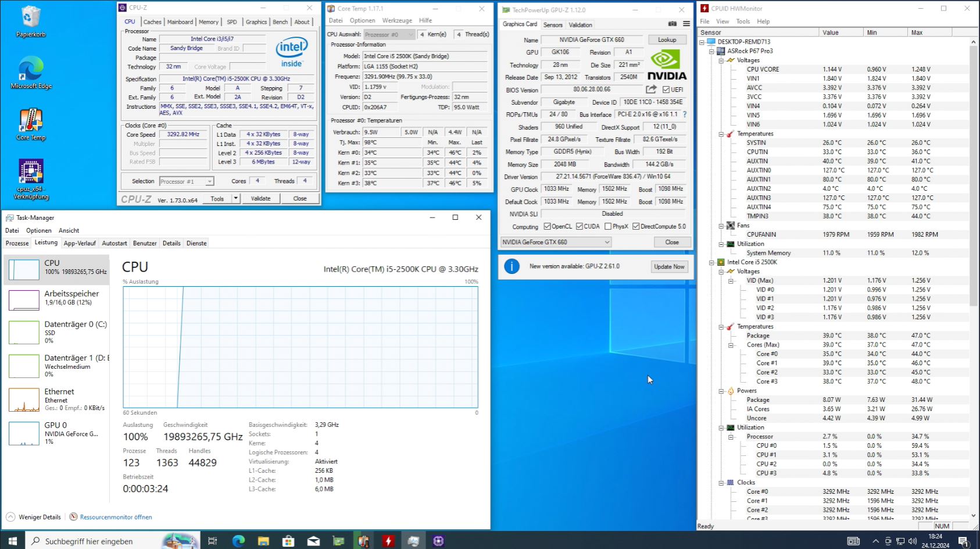Viewport: 980px width, 549px height.
Task: Switch to the Mainboard tab in CPU-Z
Action: 180,22
